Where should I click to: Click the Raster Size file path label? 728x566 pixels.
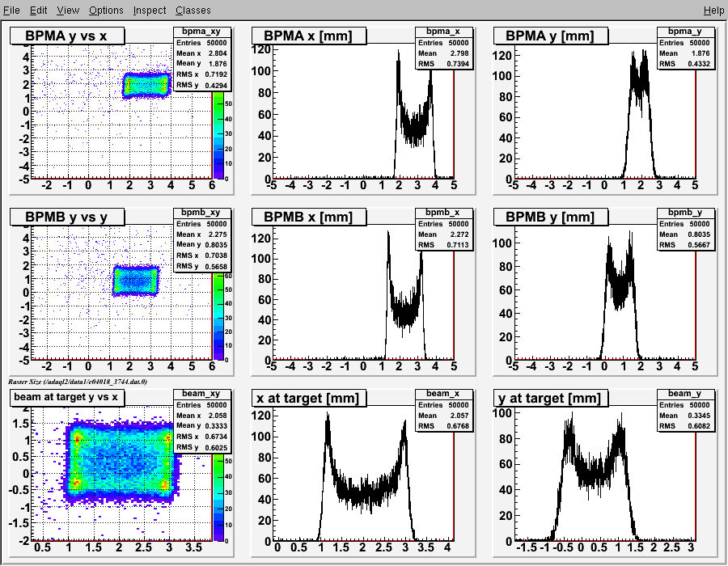point(78,382)
